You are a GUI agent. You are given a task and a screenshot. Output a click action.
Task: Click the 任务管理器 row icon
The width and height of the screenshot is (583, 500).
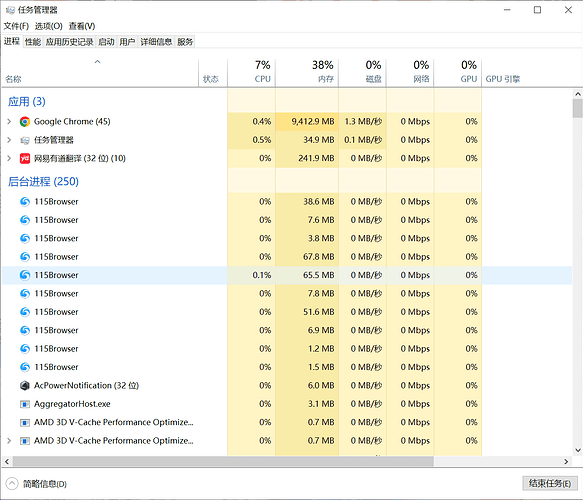[x=25, y=140]
